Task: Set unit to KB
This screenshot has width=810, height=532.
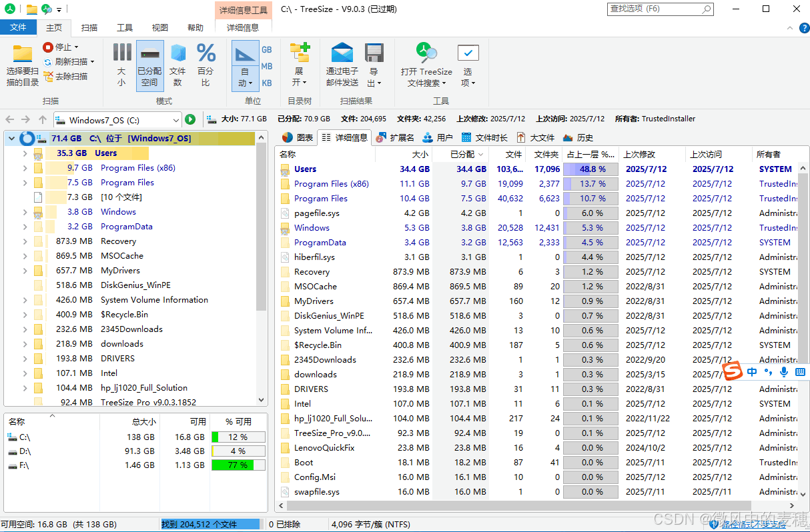Action: coord(267,83)
